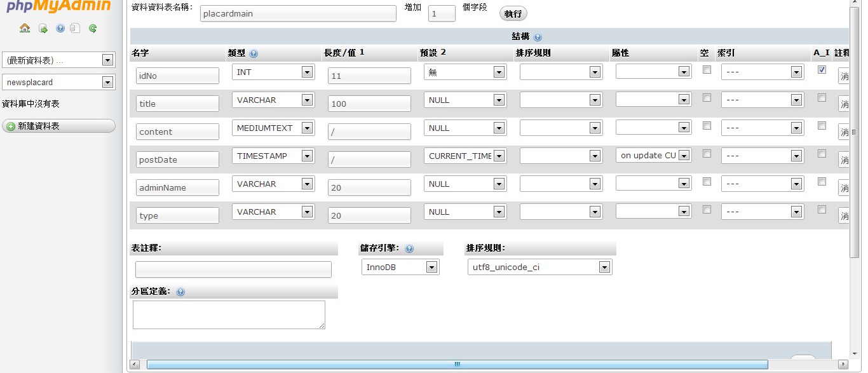Open the index dropdown for type row
Screen dimensions: 868x373
(763, 212)
